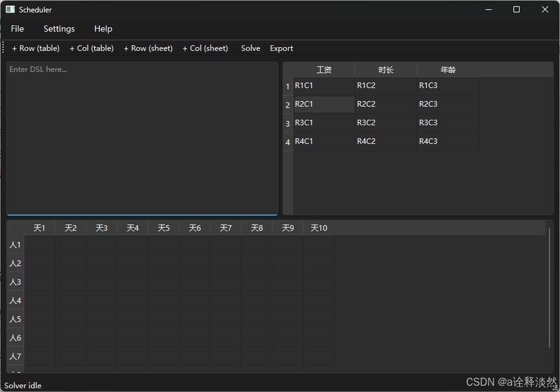Image resolution: width=560 pixels, height=392 pixels.
Task: Run the Solve action
Action: point(250,48)
